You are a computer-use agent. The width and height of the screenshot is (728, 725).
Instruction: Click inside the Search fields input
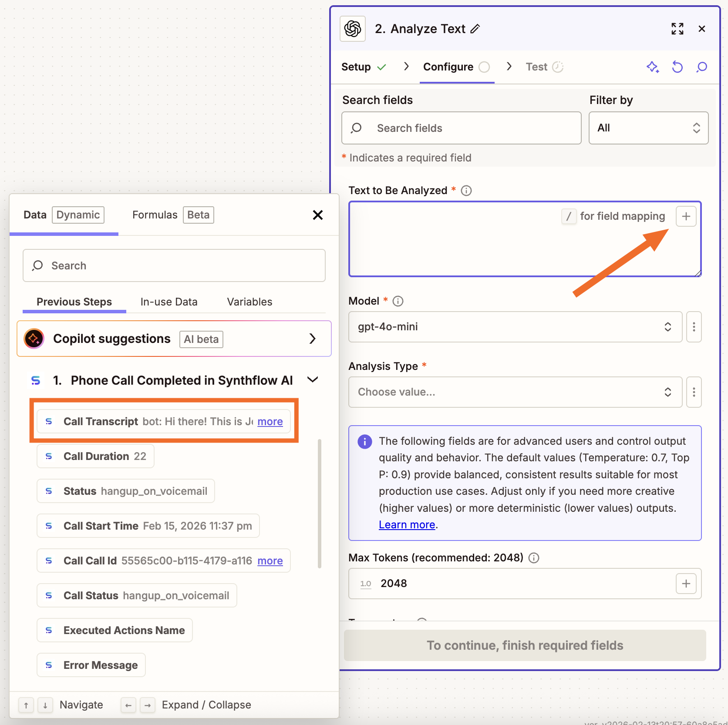462,128
